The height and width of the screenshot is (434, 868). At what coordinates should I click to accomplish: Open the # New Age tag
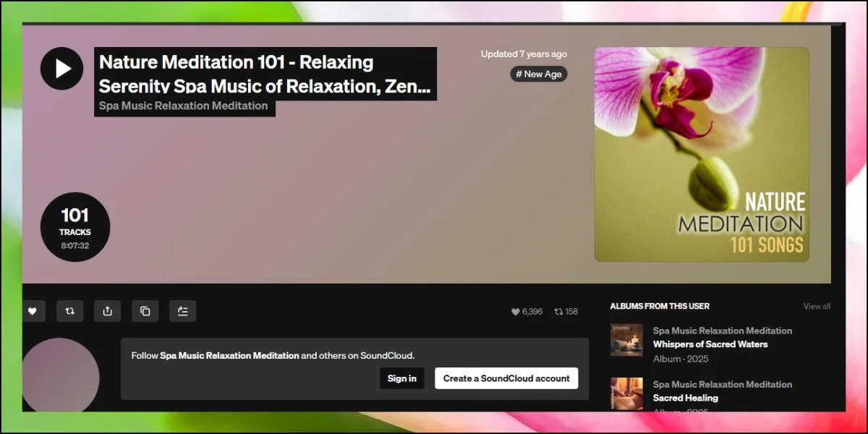pyautogui.click(x=539, y=74)
